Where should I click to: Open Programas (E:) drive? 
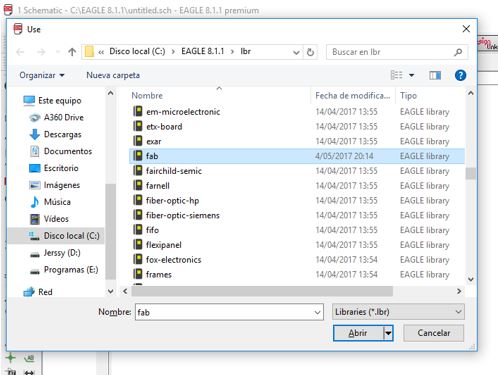[64, 270]
